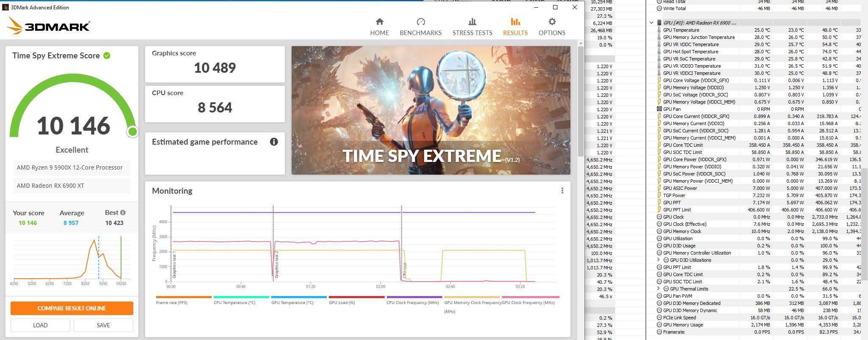This screenshot has height=340, width=868.
Task: Select GPU VR SoC Temperature row
Action: click(758, 59)
